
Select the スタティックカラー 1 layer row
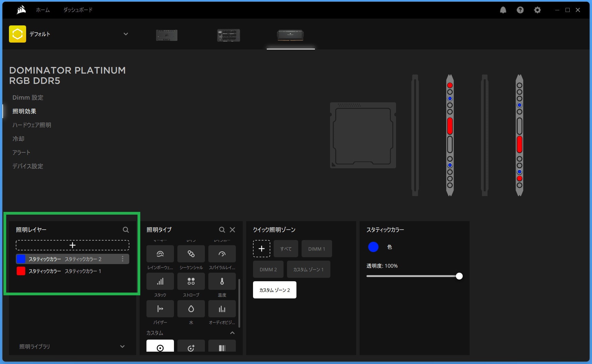point(73,271)
